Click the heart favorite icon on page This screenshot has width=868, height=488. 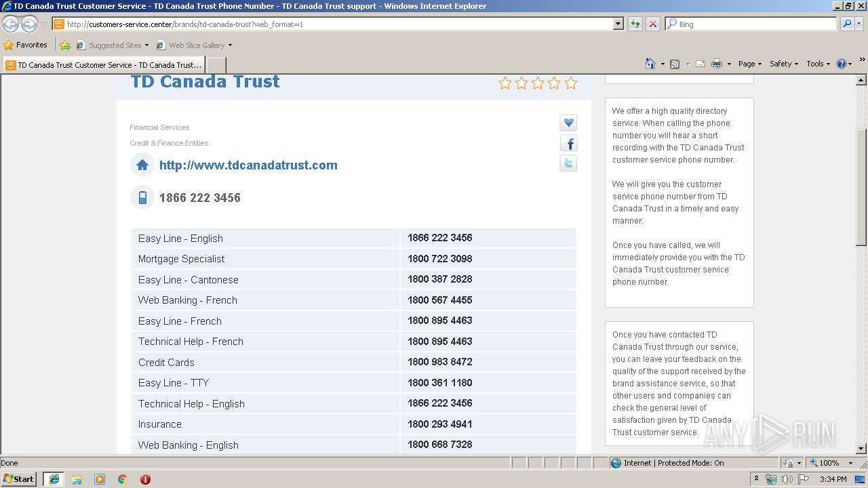click(x=568, y=123)
